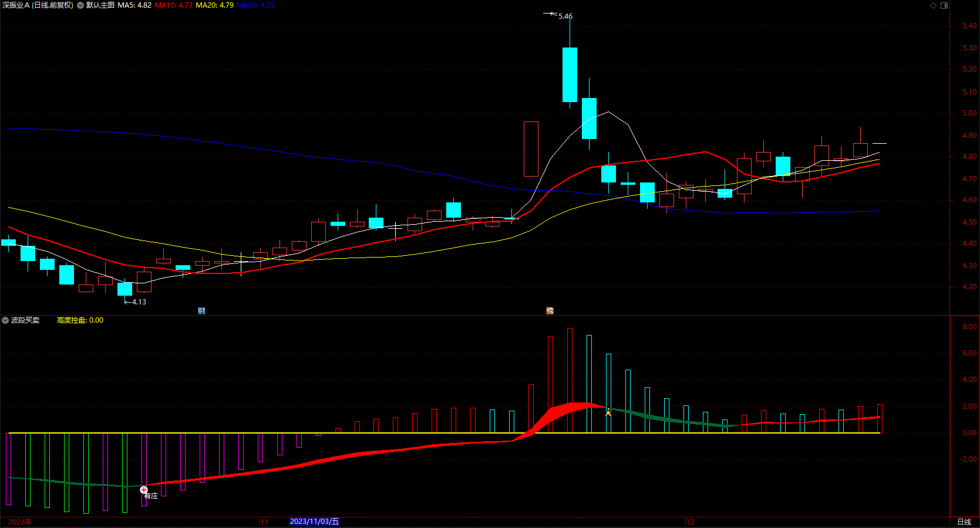The height and width of the screenshot is (528, 980).
Task: Click the diamond icon at top right
Action: click(933, 5)
